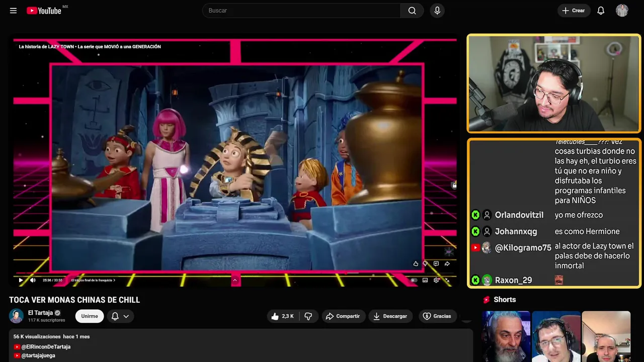This screenshot has width=644, height=362.
Task: Like the video with the thumbs-up 2,3 K
Action: coord(282,316)
